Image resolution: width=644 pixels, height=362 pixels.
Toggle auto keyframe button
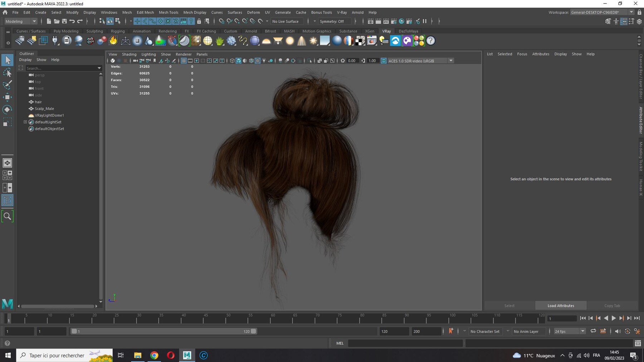coord(451,331)
